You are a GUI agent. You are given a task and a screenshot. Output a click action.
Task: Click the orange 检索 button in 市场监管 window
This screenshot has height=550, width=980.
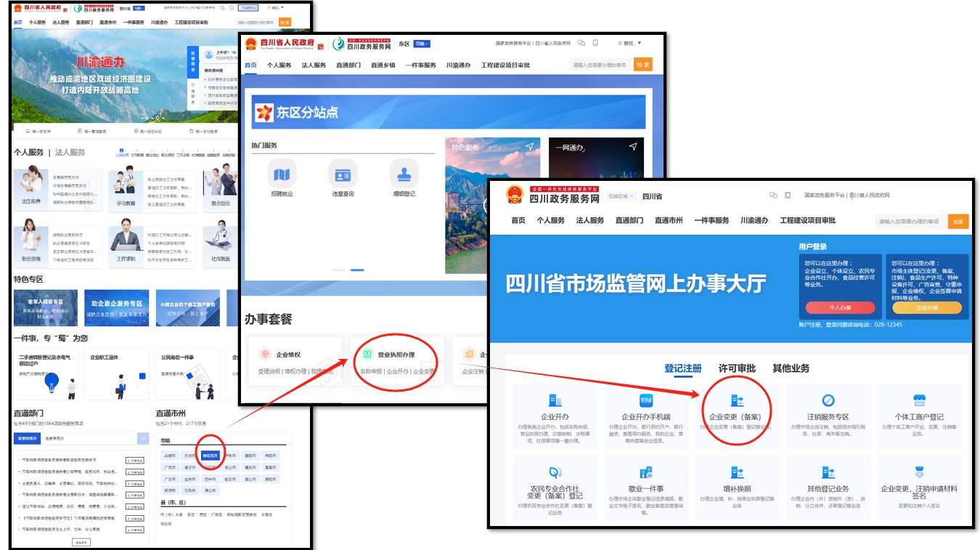point(958,221)
